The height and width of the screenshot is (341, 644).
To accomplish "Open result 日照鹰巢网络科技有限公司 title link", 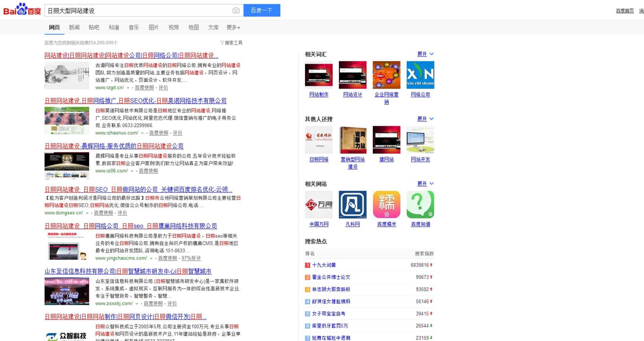I will (x=131, y=226).
